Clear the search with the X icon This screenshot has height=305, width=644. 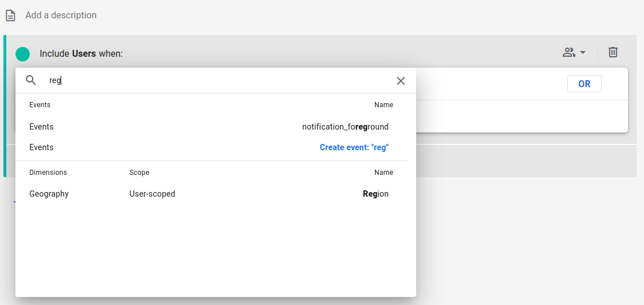pos(401,81)
